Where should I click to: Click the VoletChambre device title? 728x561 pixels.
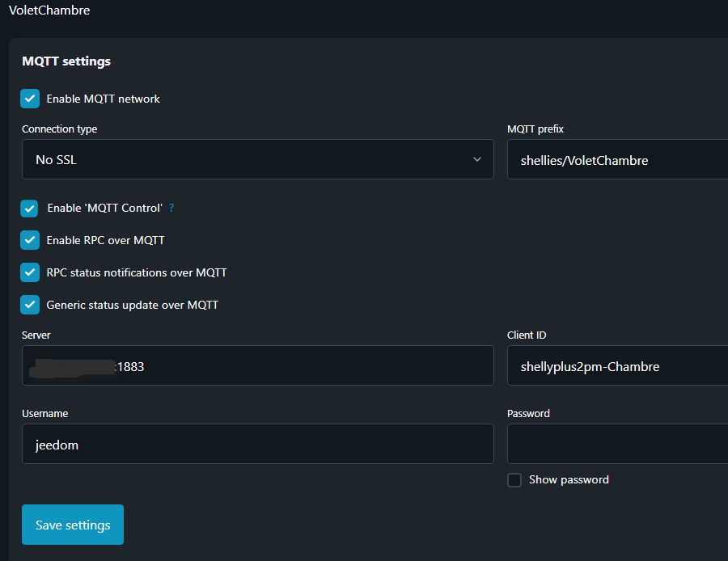(49, 11)
